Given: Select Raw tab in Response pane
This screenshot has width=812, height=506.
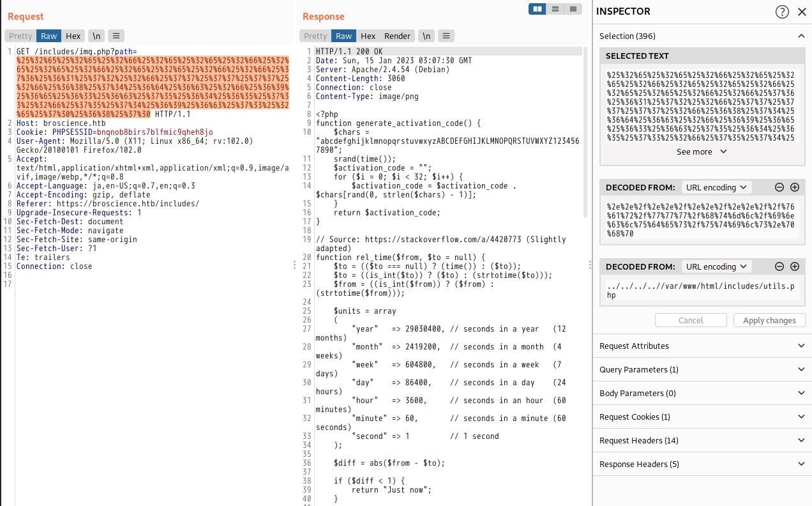Looking at the screenshot, I should 344,36.
